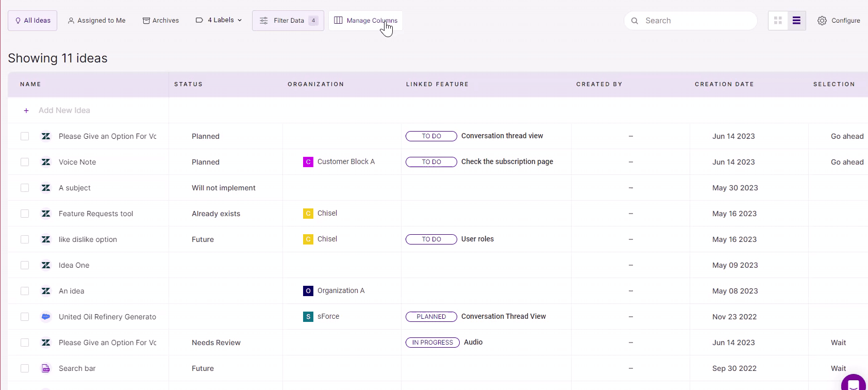
Task: Open Will not implement status cell
Action: (x=224, y=188)
